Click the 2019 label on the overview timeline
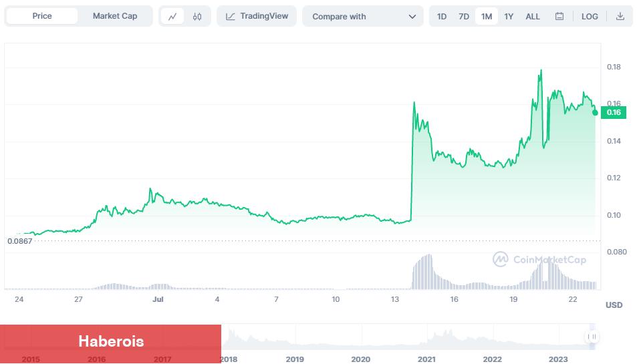Screen dimensions: 637x364 [295, 359]
